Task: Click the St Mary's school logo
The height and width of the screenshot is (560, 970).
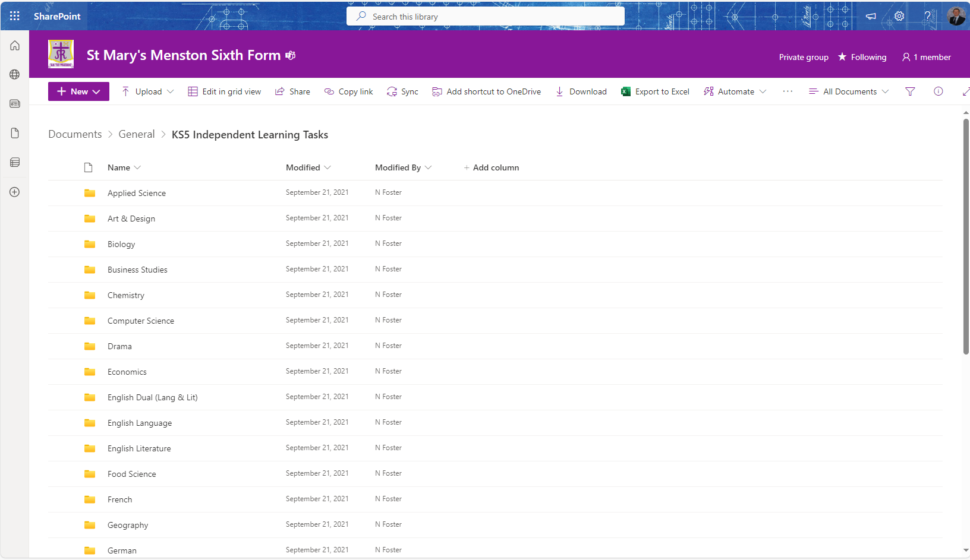Action: pos(61,55)
